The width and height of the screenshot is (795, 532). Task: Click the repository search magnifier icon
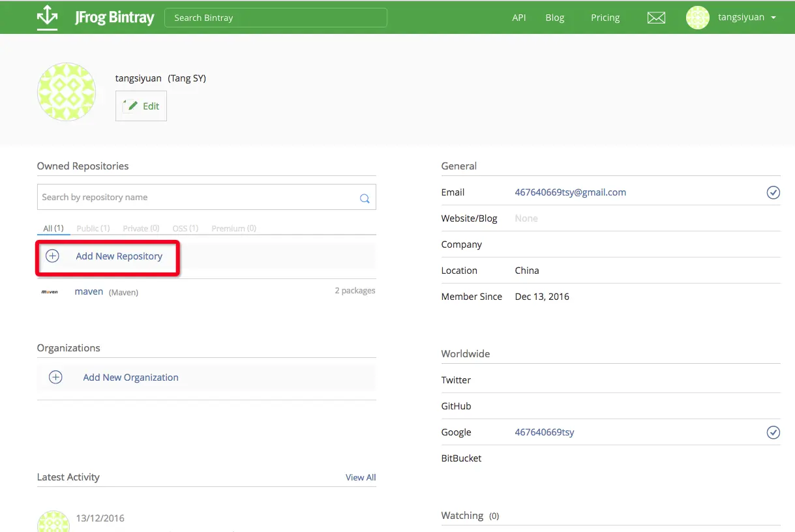[365, 198]
